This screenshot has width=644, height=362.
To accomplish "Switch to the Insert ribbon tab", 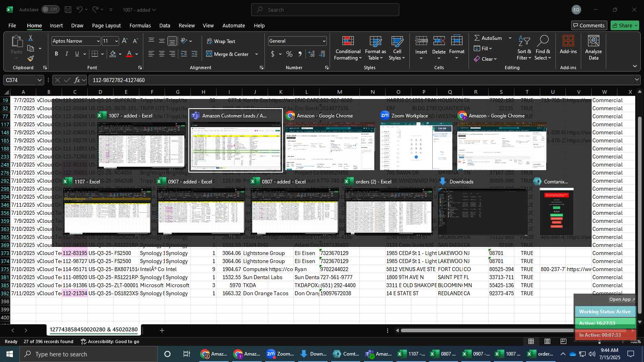I will point(56,25).
